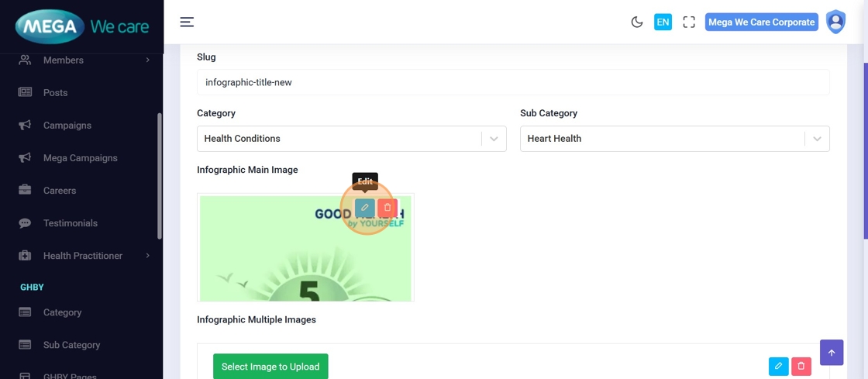The image size is (868, 379).
Task: Go to Mega Campaigns page
Action: click(80, 158)
